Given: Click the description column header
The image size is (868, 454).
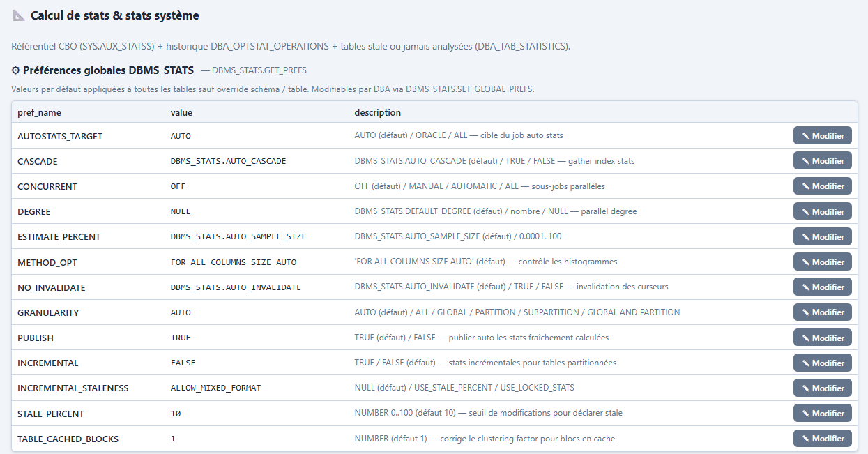Looking at the screenshot, I should 377,112.
